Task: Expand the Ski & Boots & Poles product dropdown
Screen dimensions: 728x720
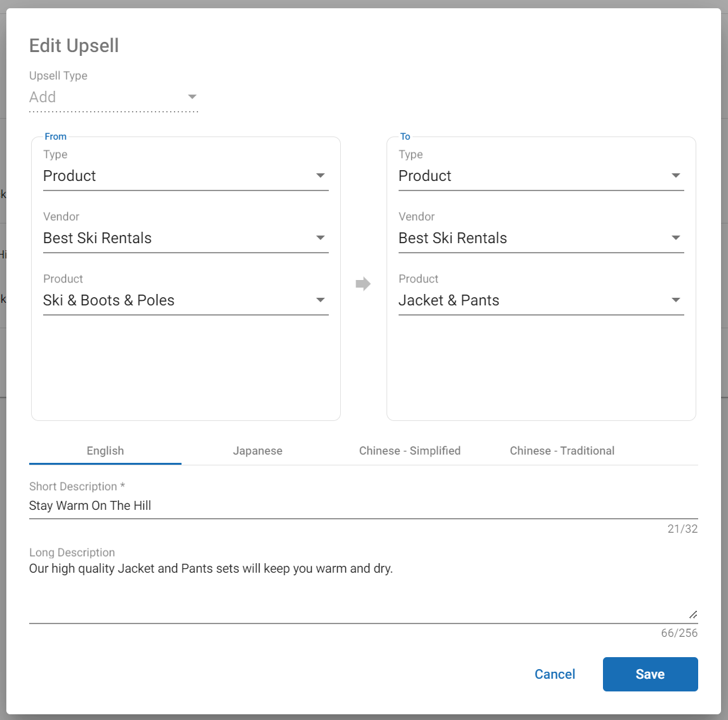Action: coord(185,300)
